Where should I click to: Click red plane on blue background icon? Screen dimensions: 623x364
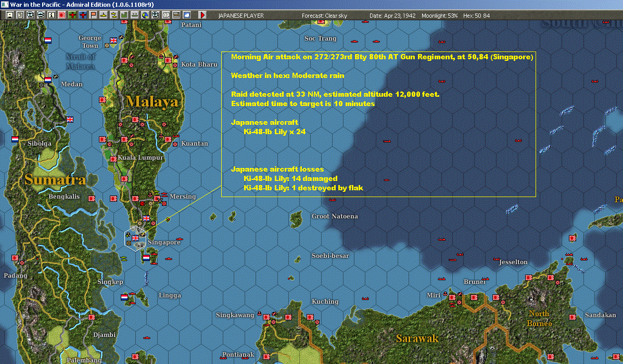(83, 15)
